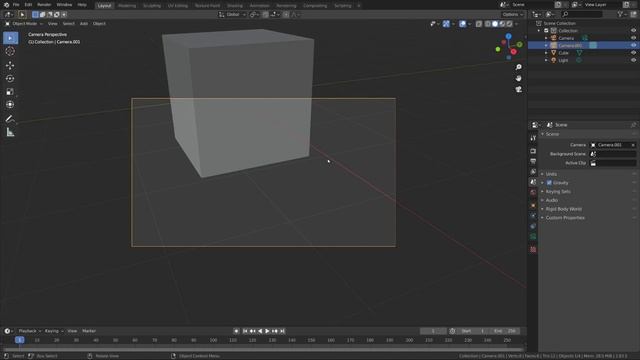This screenshot has height=360, width=640.
Task: Select the Select Box tool
Action: coord(10,38)
